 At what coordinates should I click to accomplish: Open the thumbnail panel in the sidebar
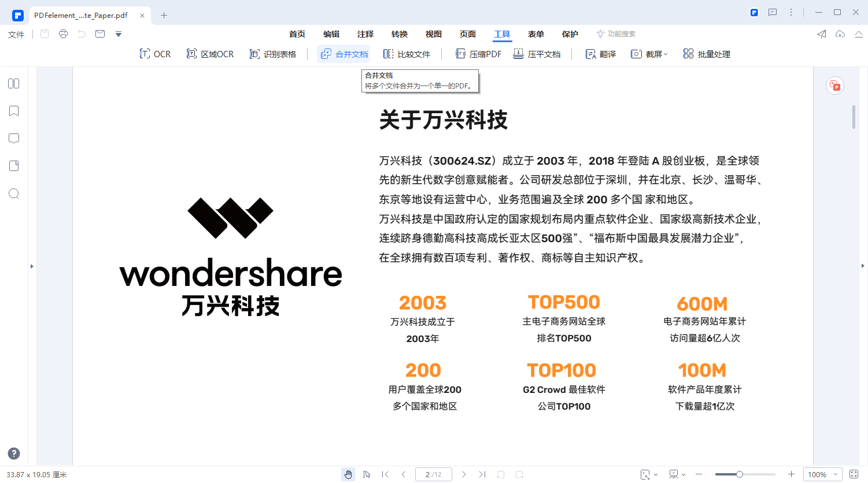(13, 83)
